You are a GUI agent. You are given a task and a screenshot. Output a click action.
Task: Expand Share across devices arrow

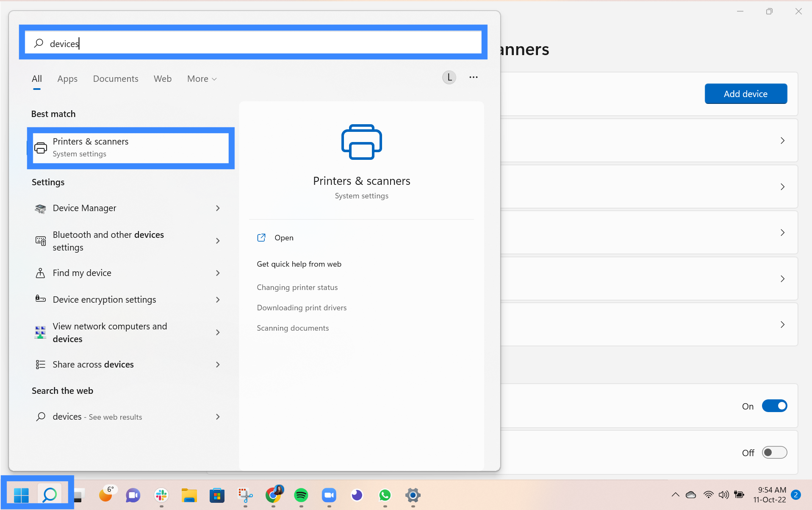[218, 365]
